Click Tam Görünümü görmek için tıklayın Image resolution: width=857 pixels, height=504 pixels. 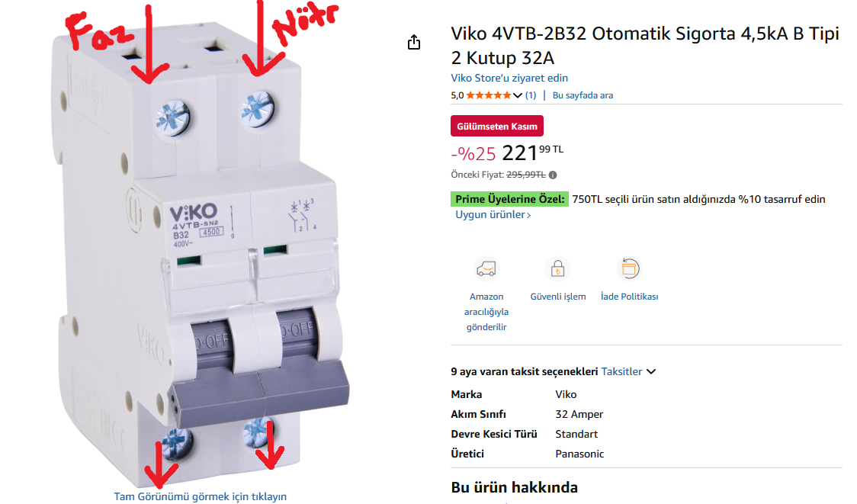point(200,496)
